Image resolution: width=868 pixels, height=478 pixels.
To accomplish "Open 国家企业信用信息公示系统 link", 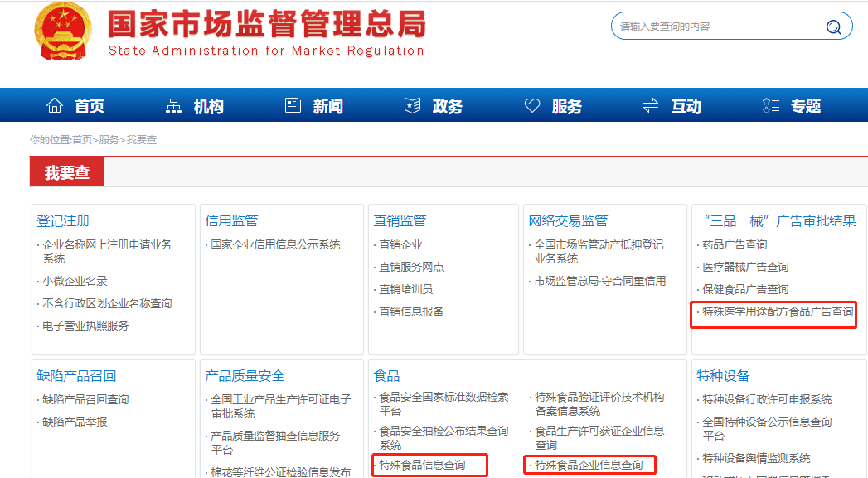I will tap(275, 245).
